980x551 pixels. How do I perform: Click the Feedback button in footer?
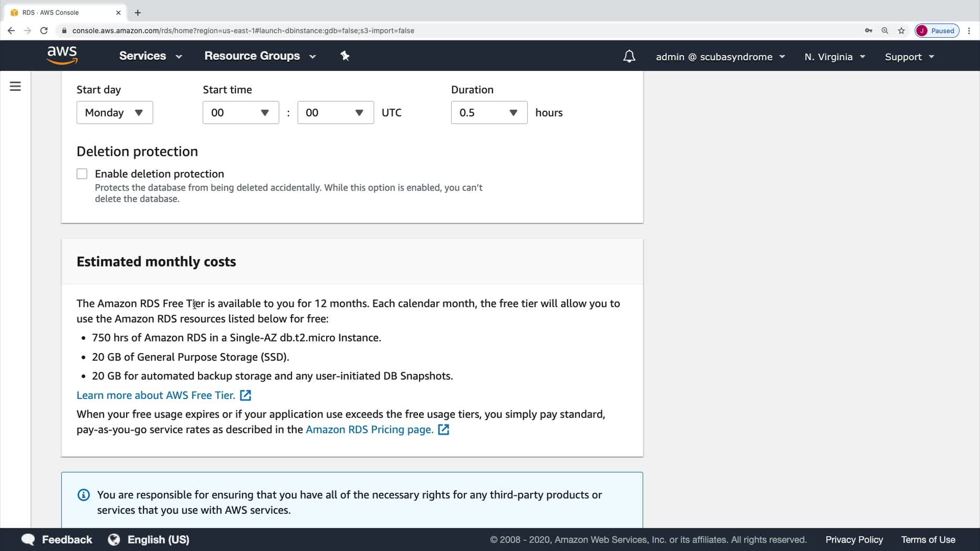pyautogui.click(x=57, y=539)
